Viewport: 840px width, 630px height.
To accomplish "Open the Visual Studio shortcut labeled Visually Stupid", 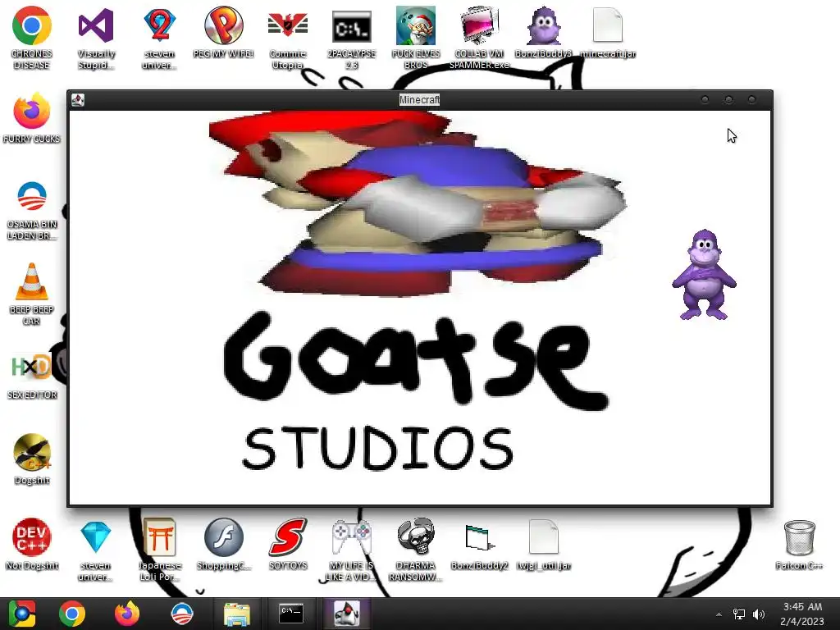I will pyautogui.click(x=96, y=38).
